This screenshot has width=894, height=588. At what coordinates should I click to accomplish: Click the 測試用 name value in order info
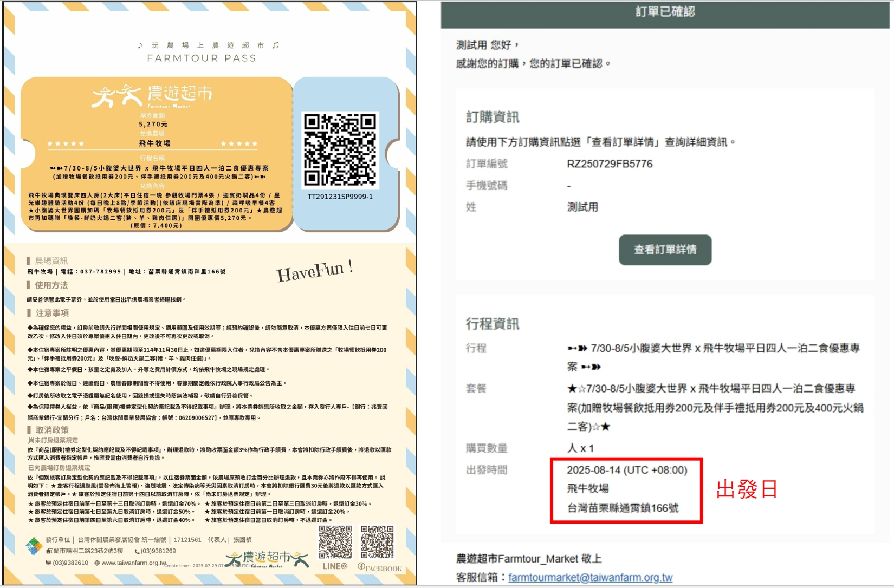582,207
